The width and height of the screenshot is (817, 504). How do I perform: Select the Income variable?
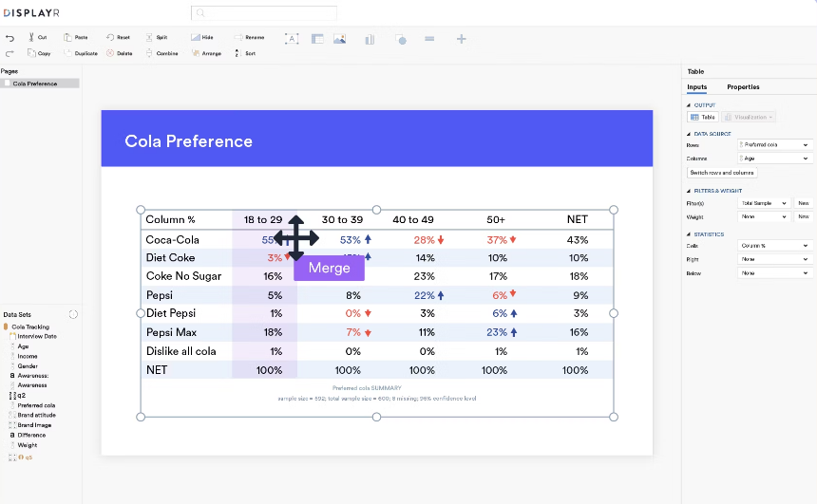[28, 356]
